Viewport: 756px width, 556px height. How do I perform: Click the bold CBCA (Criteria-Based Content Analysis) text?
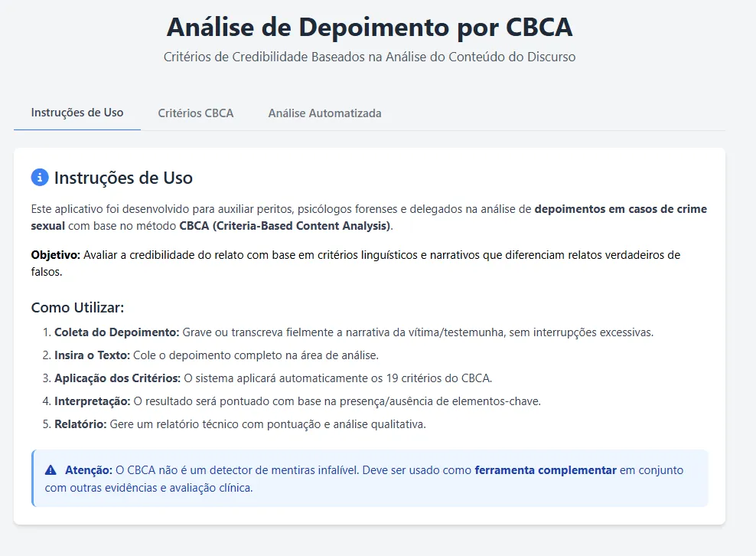[x=285, y=226]
